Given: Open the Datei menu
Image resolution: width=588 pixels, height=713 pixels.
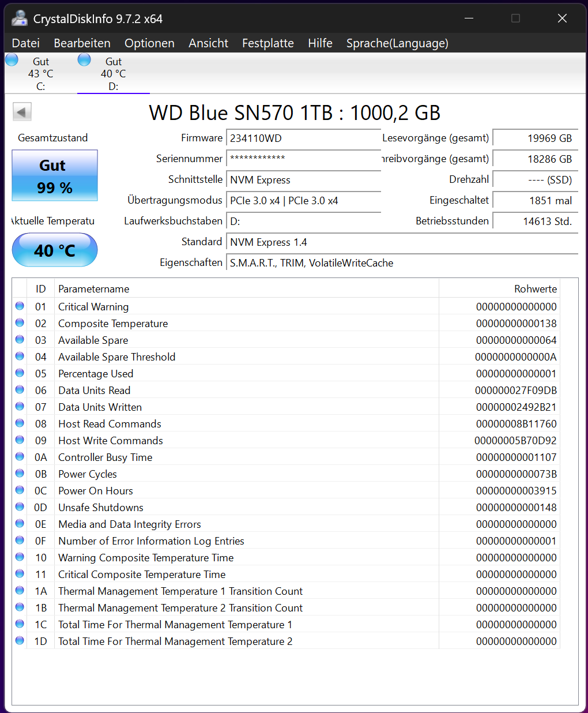Looking at the screenshot, I should click(26, 43).
